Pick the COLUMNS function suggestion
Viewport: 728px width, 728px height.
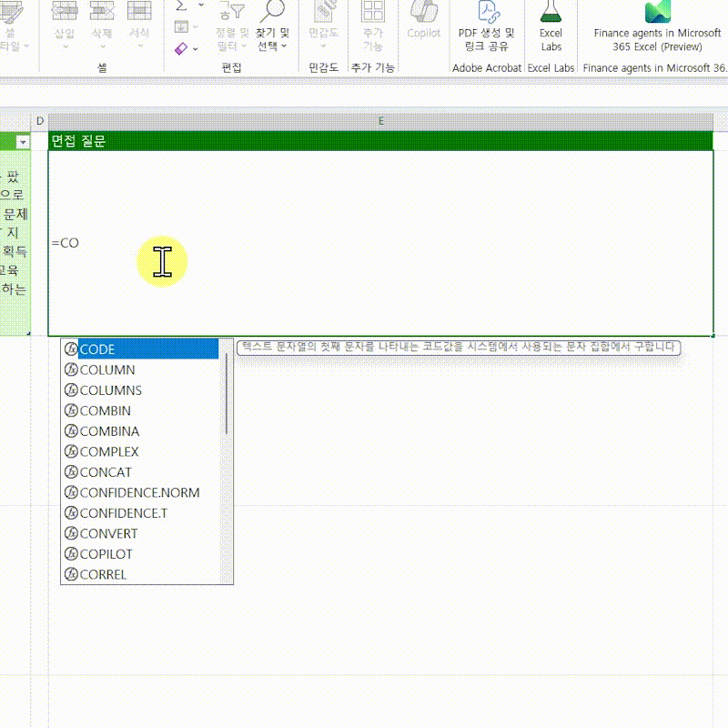coord(110,390)
